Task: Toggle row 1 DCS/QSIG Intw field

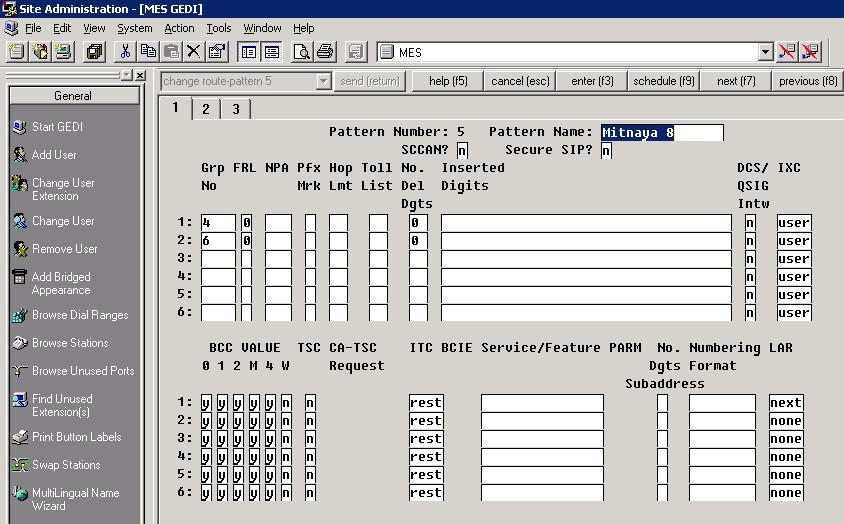Action: point(750,222)
